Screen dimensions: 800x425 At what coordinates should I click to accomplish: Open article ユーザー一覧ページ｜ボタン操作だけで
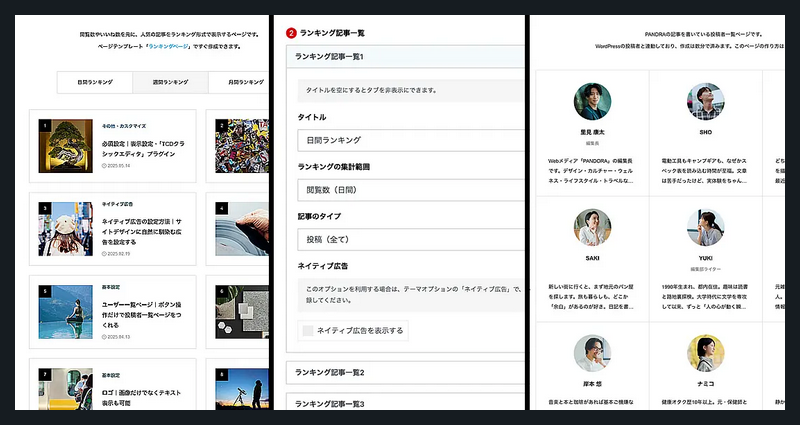pyautogui.click(x=141, y=315)
